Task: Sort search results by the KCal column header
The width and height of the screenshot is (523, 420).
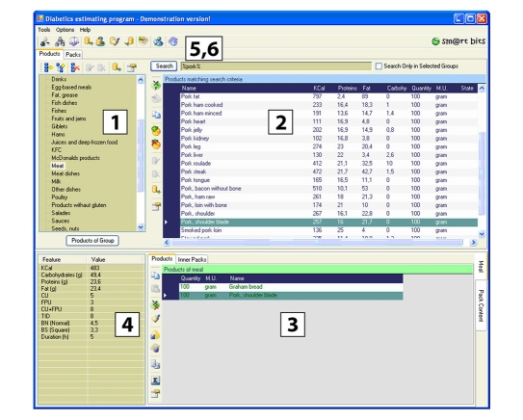Action: tap(319, 88)
